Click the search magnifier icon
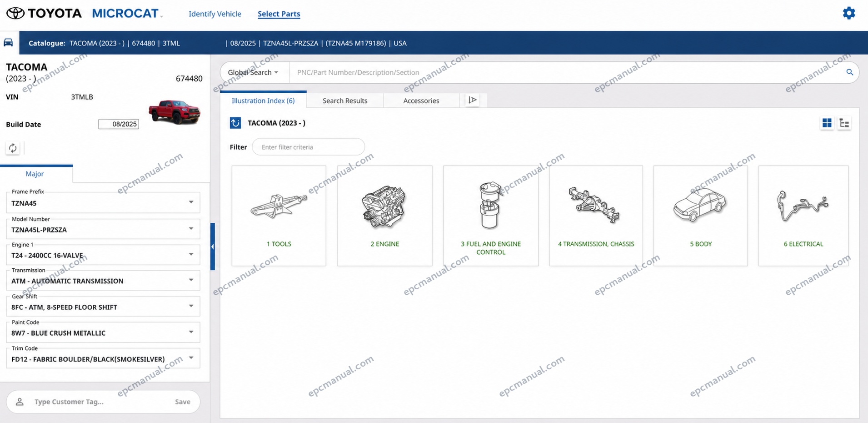The width and height of the screenshot is (868, 423). pos(849,72)
